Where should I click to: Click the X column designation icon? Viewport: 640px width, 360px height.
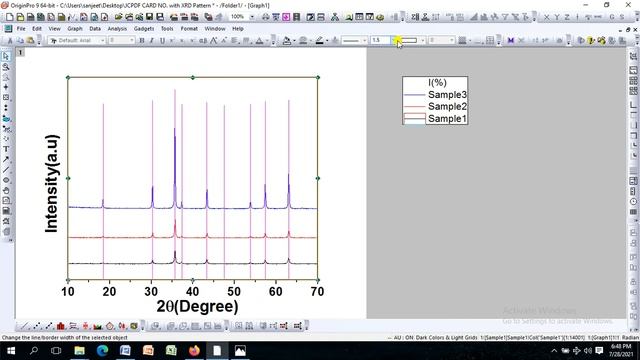547,17
